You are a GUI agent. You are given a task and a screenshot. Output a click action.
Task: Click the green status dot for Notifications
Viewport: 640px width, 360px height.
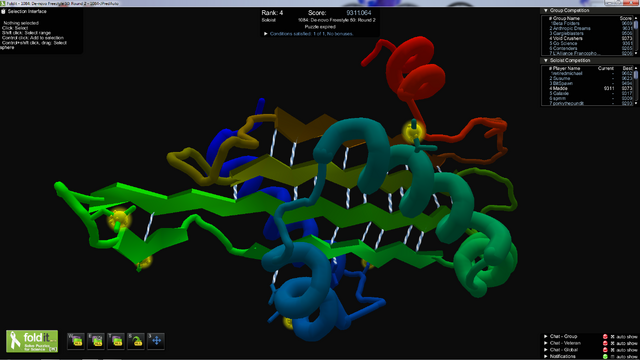tap(605, 356)
